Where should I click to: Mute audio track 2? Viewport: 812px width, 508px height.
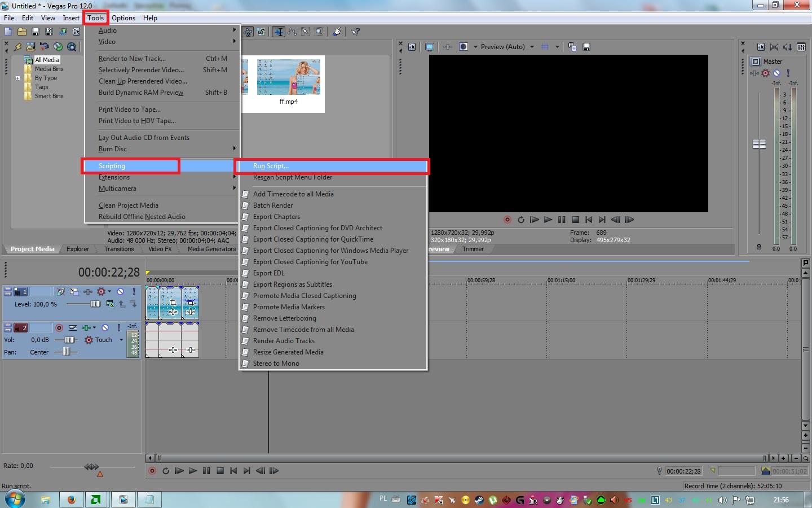[105, 327]
